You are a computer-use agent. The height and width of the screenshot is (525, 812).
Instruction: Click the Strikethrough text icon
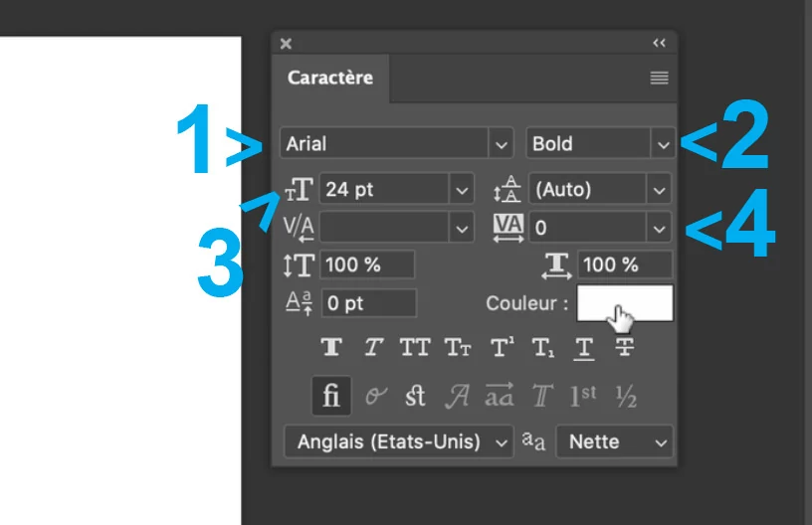click(x=625, y=347)
